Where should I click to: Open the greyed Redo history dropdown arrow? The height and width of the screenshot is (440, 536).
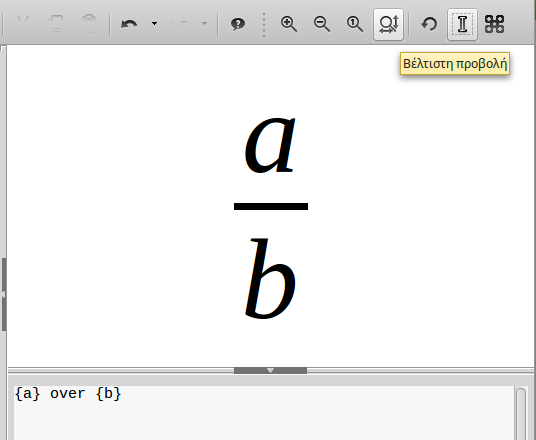click(204, 24)
